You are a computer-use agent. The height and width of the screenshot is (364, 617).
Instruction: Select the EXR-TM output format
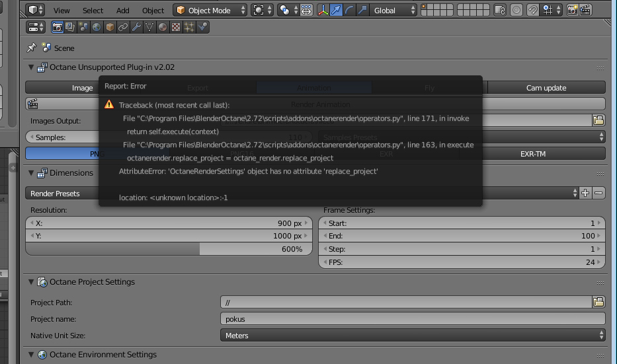(532, 154)
